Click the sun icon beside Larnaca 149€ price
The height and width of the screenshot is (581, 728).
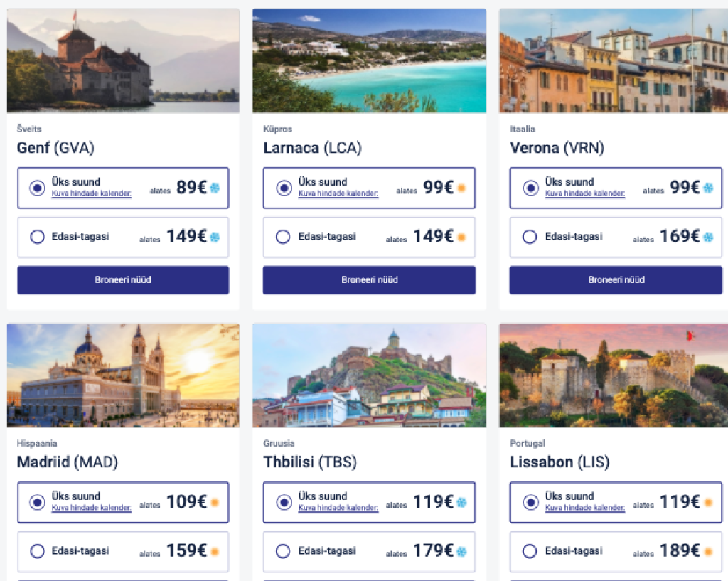(x=461, y=237)
